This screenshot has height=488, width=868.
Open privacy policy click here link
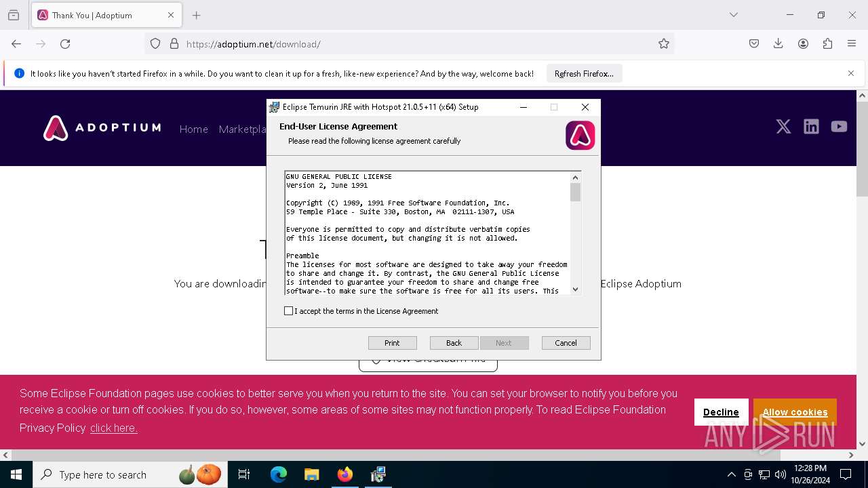point(114,428)
